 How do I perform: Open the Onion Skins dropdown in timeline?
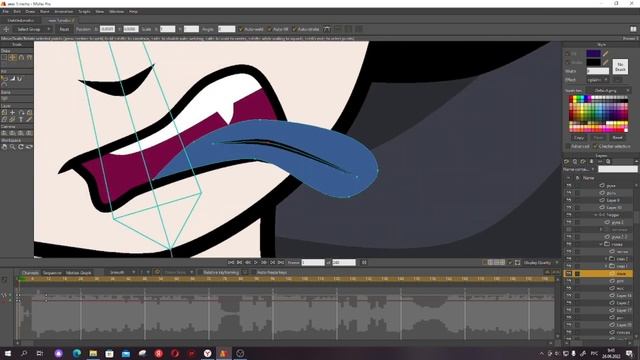click(x=178, y=272)
